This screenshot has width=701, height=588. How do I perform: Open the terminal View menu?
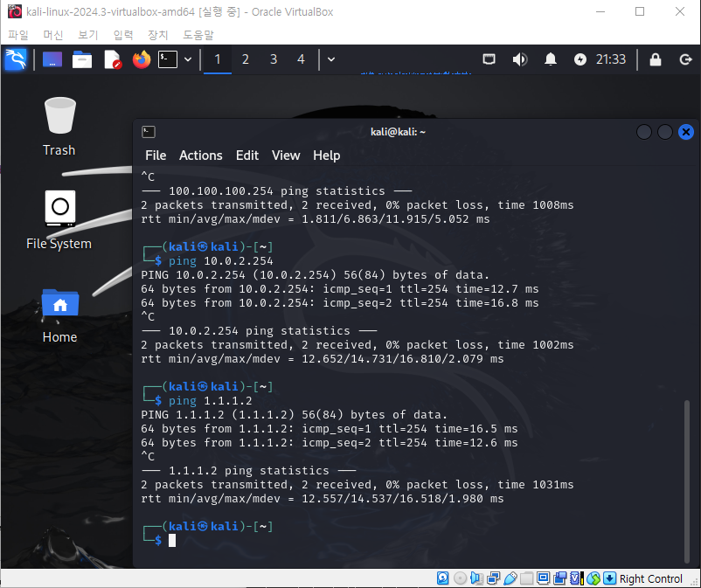pyautogui.click(x=286, y=156)
